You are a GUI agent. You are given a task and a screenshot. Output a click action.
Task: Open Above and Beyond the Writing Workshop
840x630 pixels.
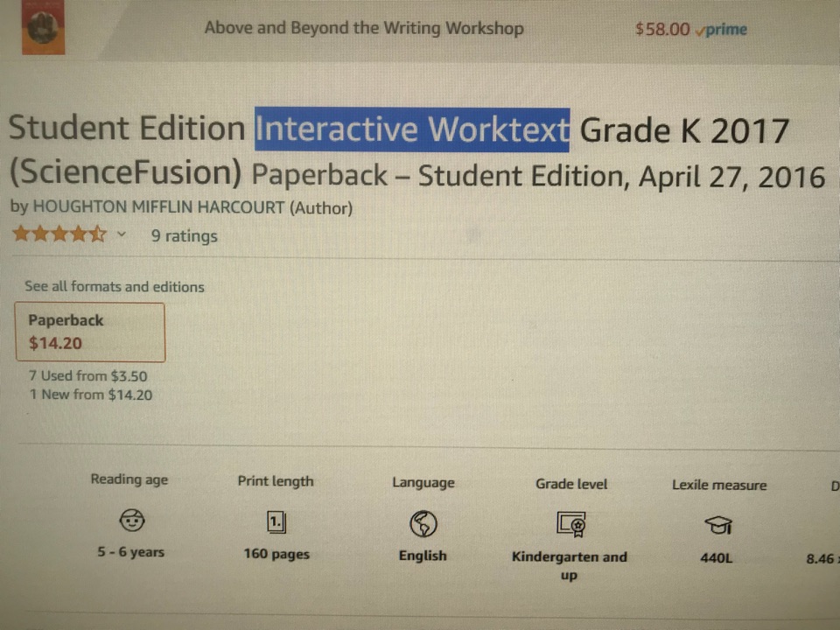coord(363,27)
